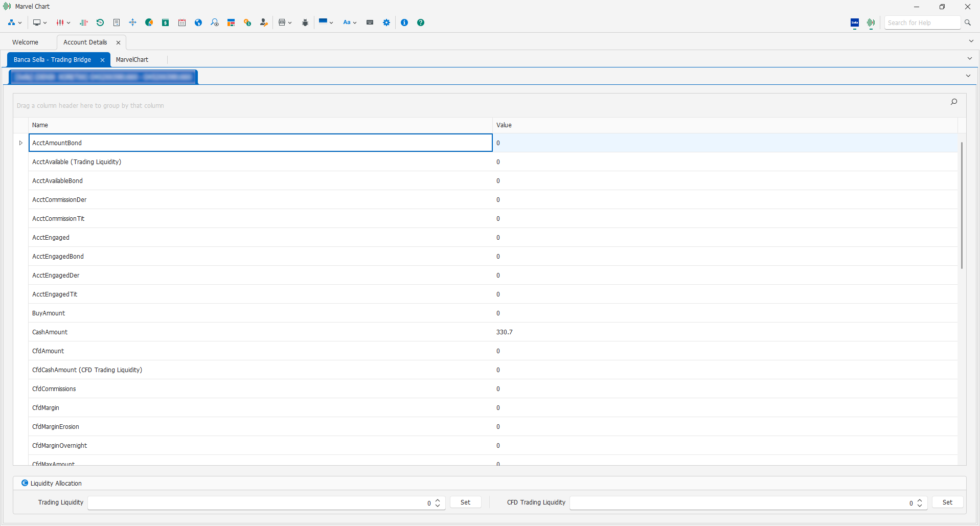Select the MarvelChart sub-tab
Screen dimensions: 980x526
[132, 60]
